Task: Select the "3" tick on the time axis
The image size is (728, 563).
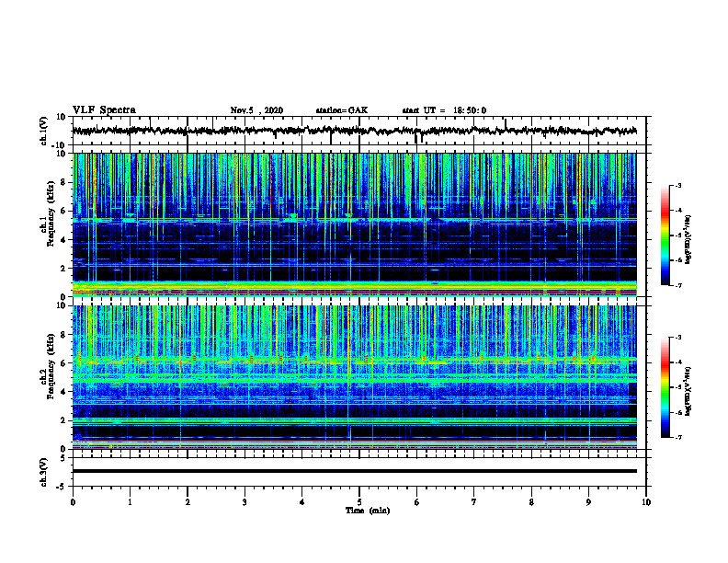Action: [245, 502]
